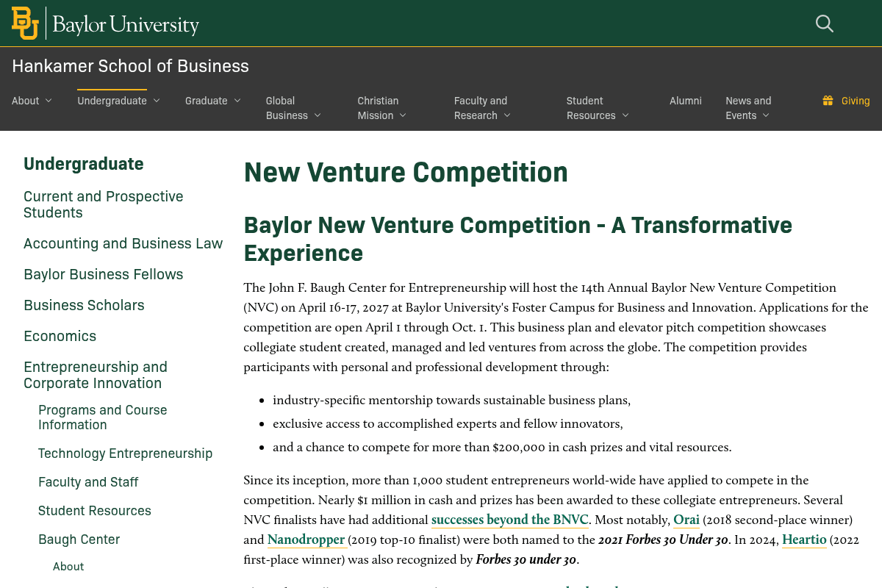Open Accounting and Business Law
Image resolution: width=882 pixels, height=588 pixels.
click(123, 243)
